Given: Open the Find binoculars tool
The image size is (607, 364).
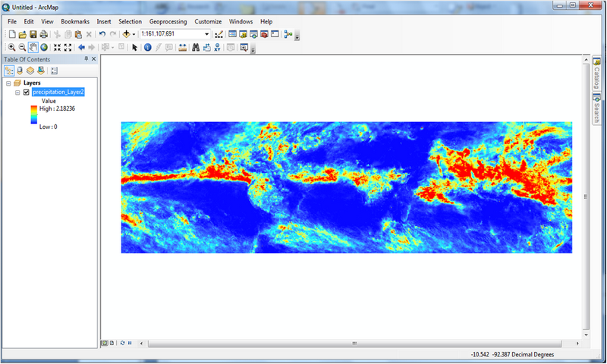Looking at the screenshot, I should tap(195, 47).
